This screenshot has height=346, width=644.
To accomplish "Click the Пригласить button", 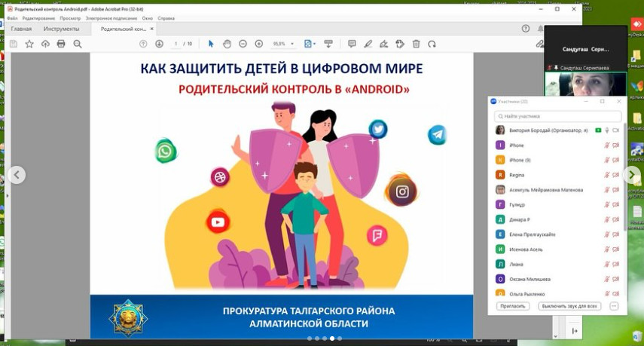I will click(x=513, y=306).
